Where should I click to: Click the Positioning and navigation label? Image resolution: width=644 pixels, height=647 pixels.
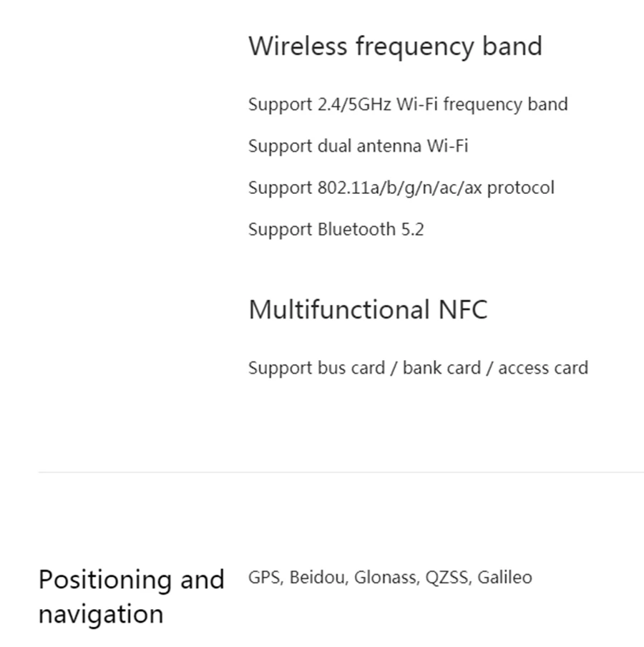[131, 597]
